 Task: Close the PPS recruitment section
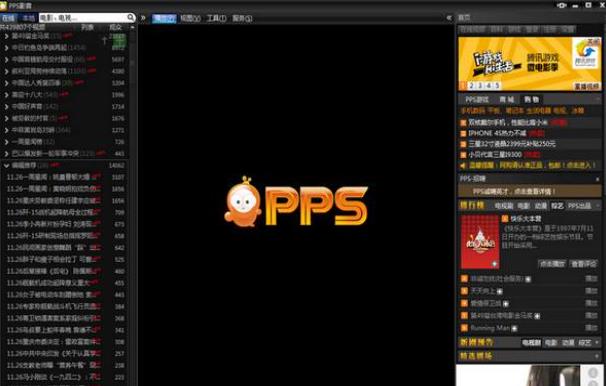598,179
